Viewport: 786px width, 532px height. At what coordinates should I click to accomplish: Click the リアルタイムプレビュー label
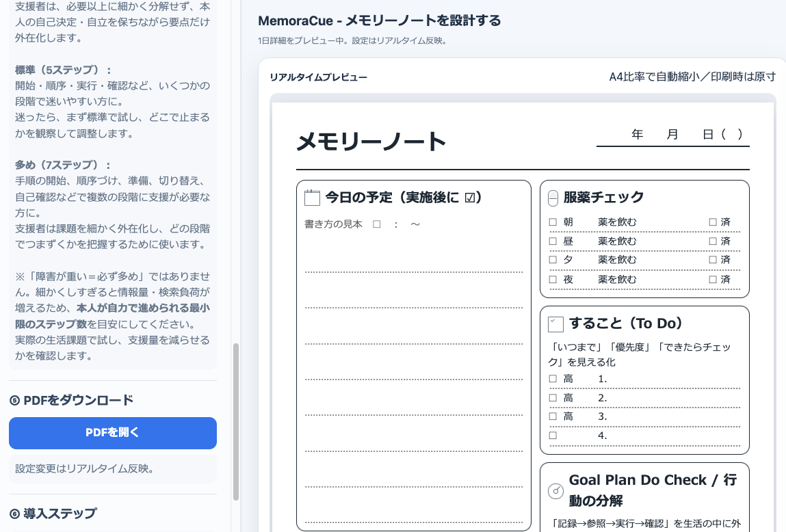318,77
